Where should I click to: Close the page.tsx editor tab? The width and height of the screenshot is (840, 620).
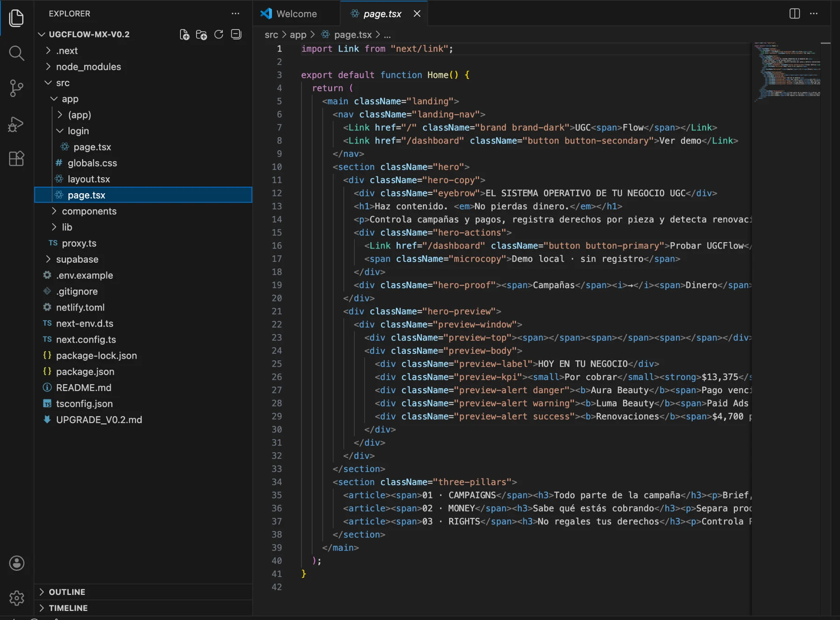click(417, 14)
